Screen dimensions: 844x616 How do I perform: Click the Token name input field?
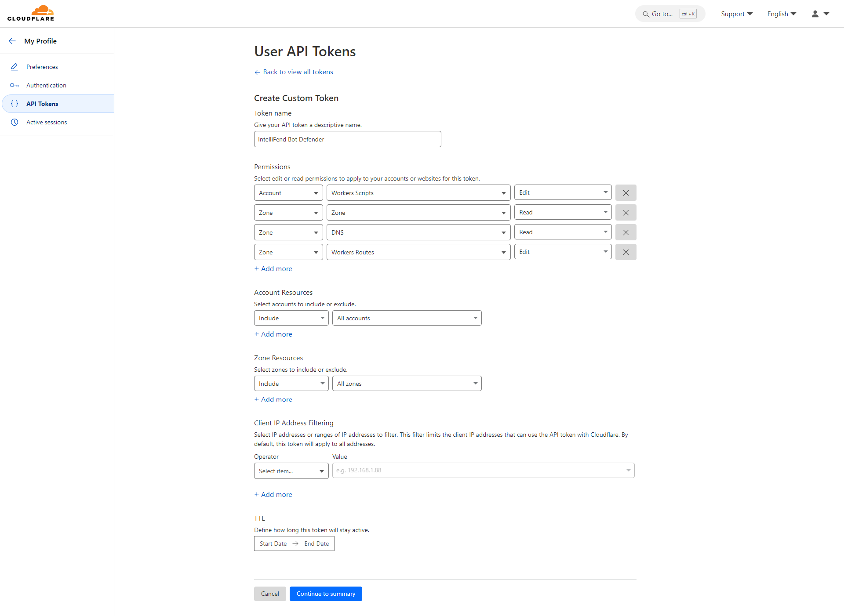[x=348, y=139]
